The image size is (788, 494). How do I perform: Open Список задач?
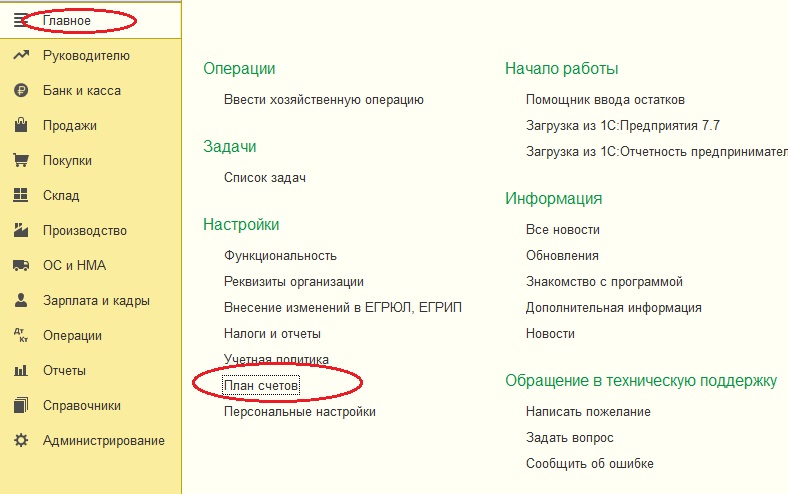point(265,177)
